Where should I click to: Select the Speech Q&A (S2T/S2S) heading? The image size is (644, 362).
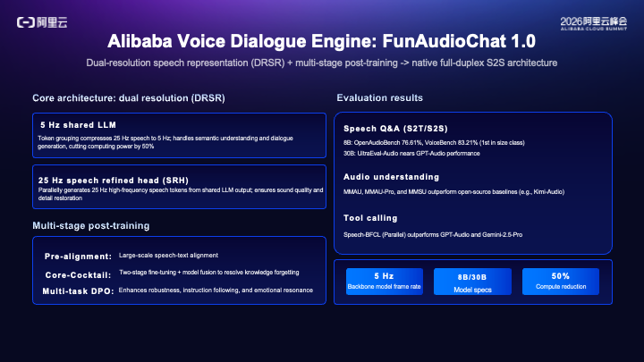point(395,129)
